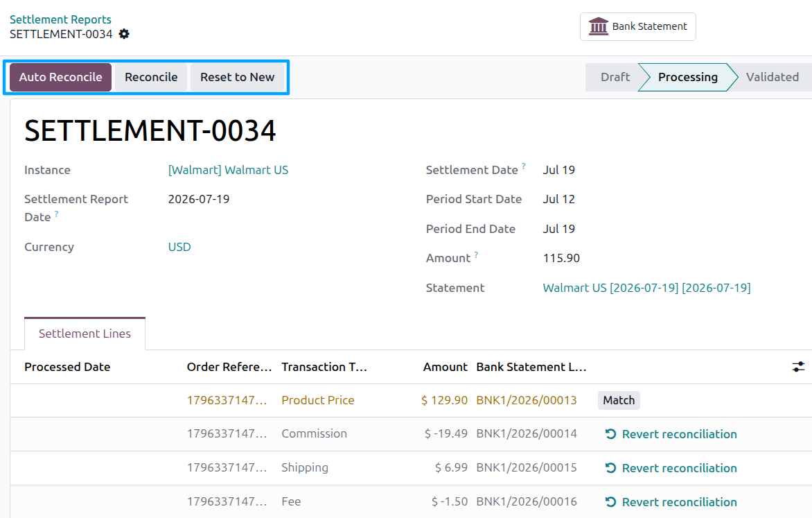Revert reconciliation for the Fee line

click(671, 502)
